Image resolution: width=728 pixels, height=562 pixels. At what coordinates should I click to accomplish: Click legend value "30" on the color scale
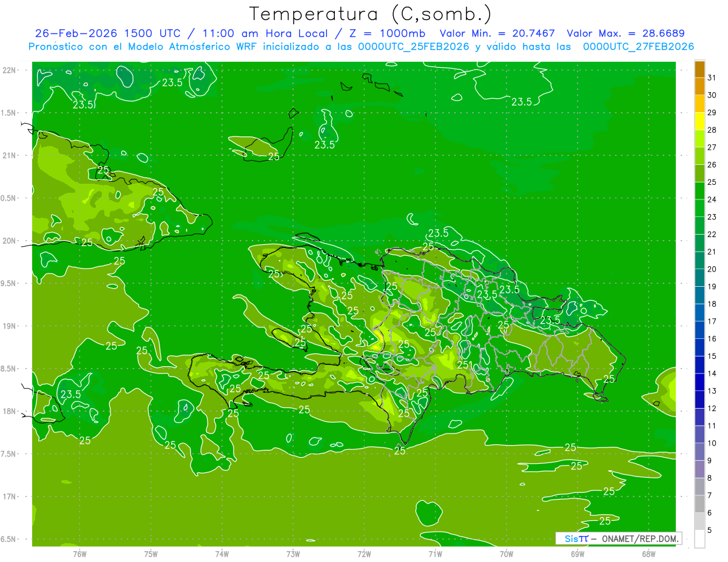(712, 95)
